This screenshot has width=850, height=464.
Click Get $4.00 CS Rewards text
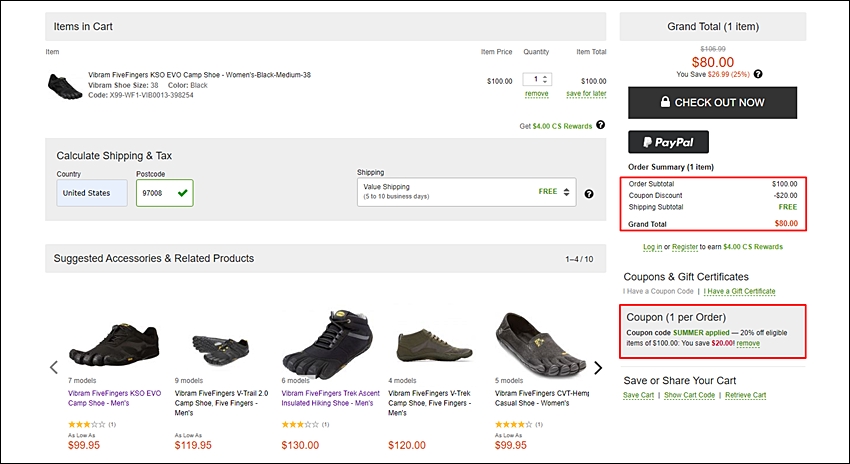[x=556, y=126]
